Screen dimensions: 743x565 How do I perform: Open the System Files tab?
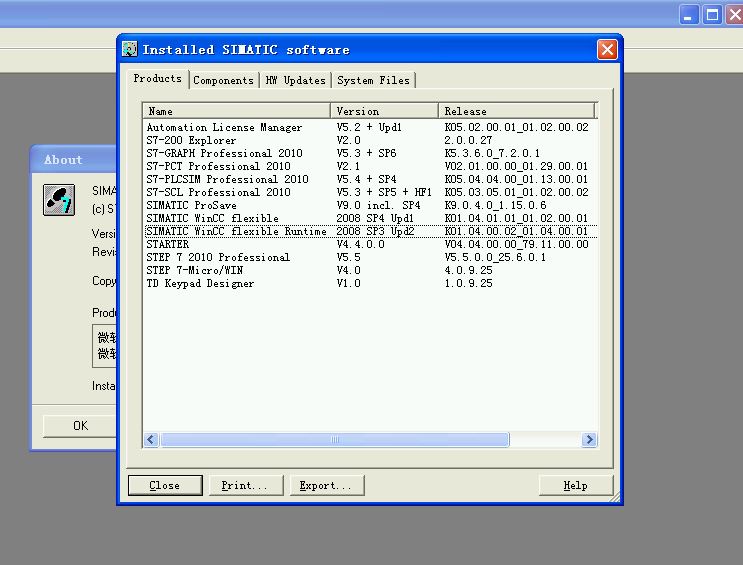tap(373, 81)
